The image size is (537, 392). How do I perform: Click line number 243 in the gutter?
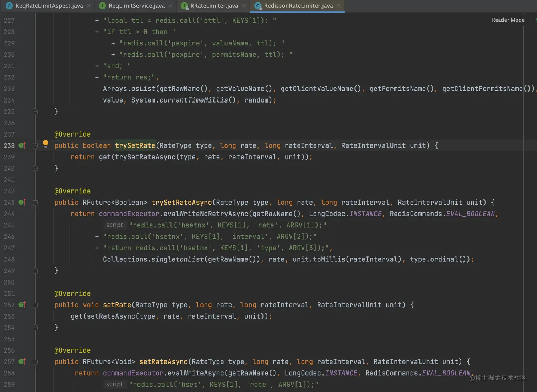click(x=9, y=202)
